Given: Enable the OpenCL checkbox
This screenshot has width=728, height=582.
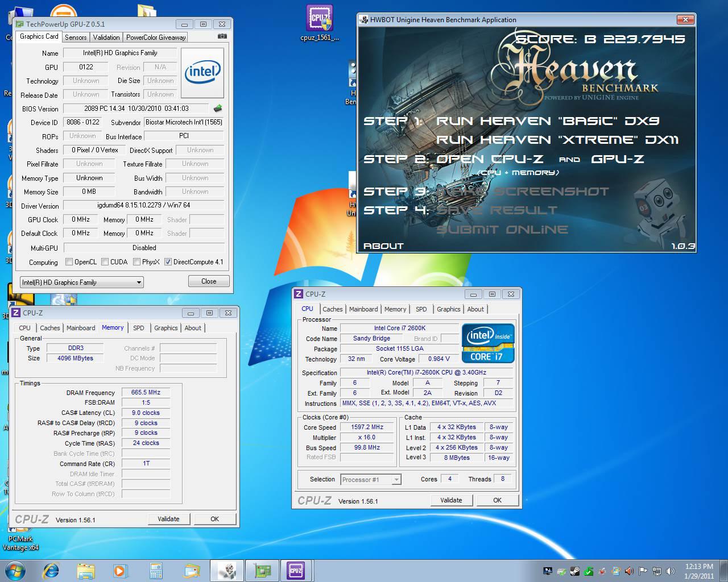Looking at the screenshot, I should (x=69, y=262).
